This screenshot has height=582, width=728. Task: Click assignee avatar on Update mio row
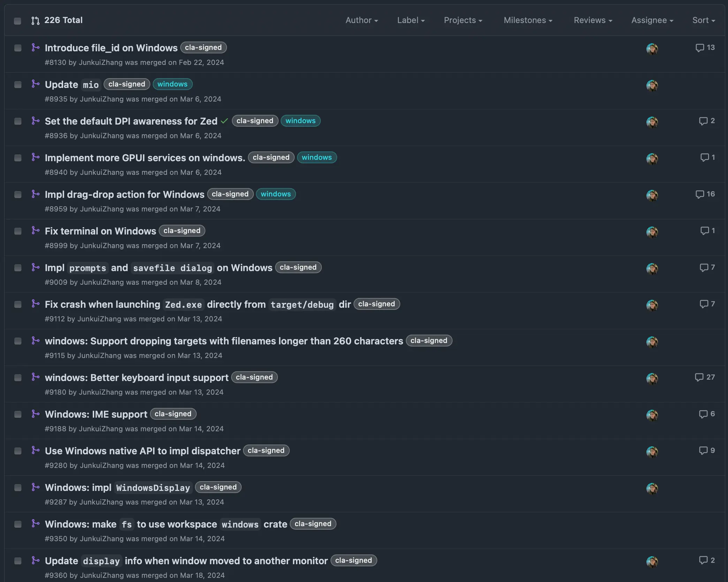652,85
